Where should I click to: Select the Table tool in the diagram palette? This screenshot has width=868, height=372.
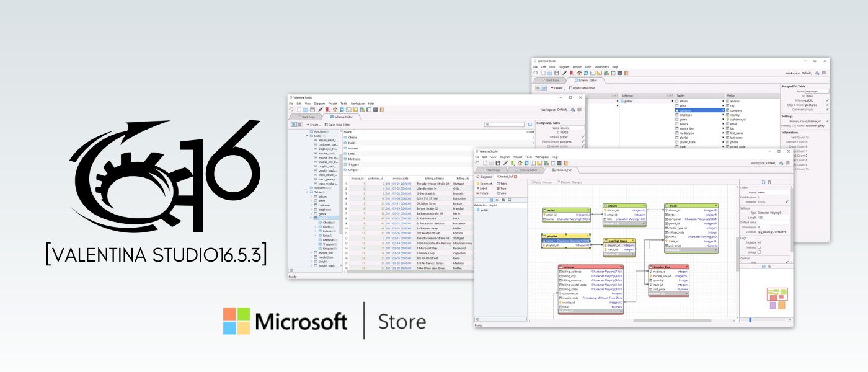(502, 184)
